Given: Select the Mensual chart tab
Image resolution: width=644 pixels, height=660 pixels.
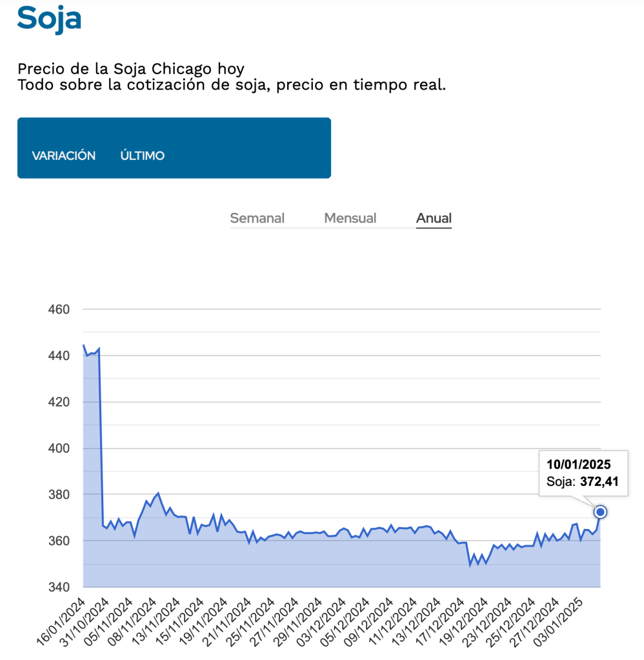Looking at the screenshot, I should 350,218.
